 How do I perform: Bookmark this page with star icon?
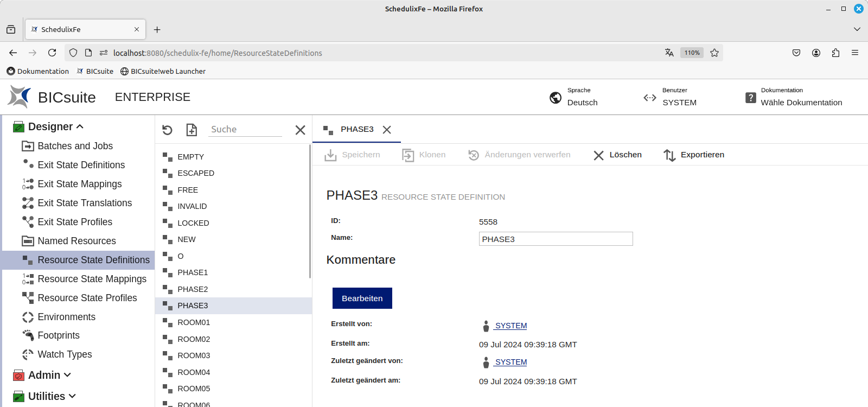[x=714, y=53]
